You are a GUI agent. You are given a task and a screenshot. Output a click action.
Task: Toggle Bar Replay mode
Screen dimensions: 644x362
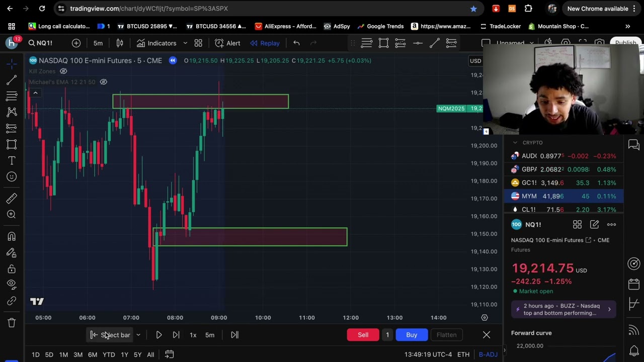pos(265,43)
